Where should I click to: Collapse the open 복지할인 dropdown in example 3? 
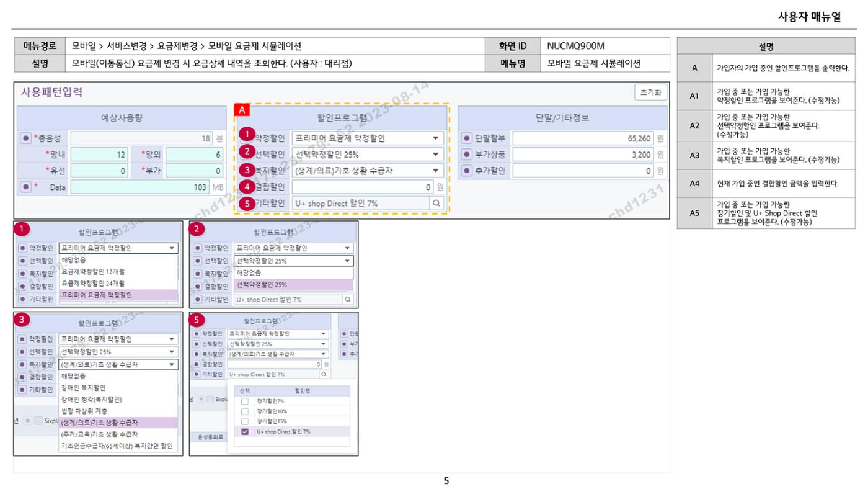point(118,365)
